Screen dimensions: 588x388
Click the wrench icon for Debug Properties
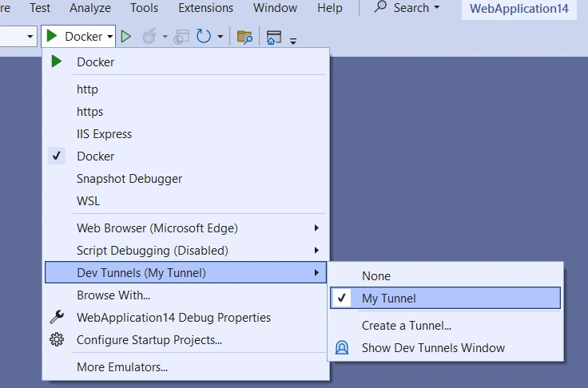pos(57,317)
